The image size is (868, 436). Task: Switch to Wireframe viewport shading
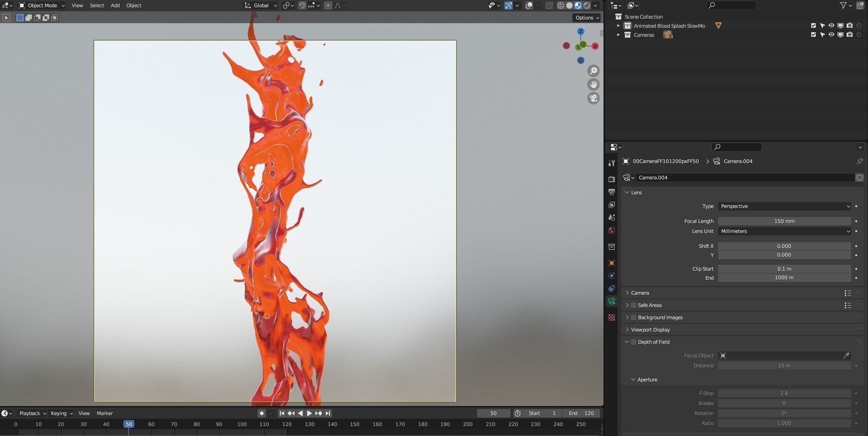[561, 5]
